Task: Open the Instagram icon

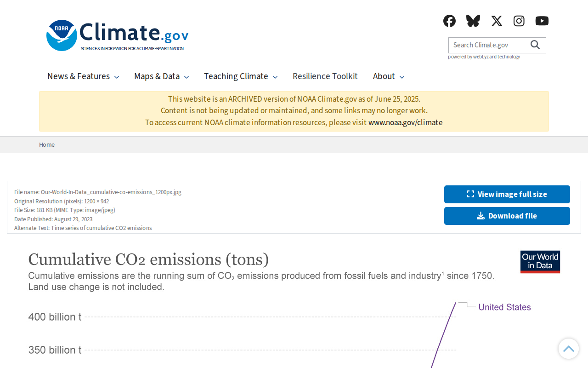Action: click(519, 21)
